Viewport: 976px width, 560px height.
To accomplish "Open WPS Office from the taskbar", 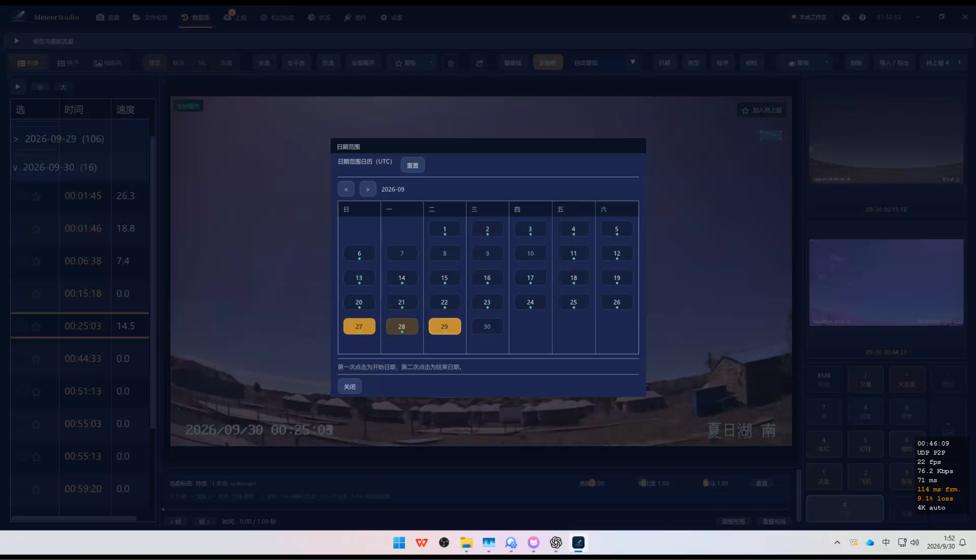I will click(x=422, y=543).
